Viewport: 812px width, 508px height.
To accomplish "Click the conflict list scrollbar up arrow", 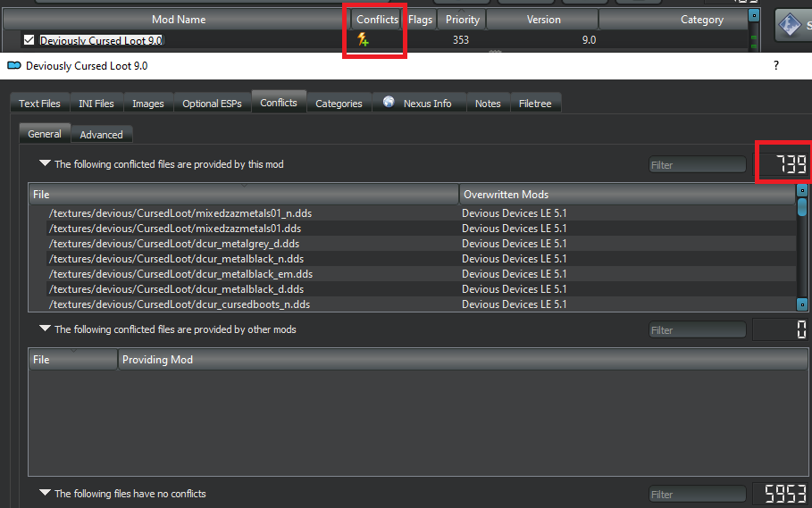I will pyautogui.click(x=801, y=190).
